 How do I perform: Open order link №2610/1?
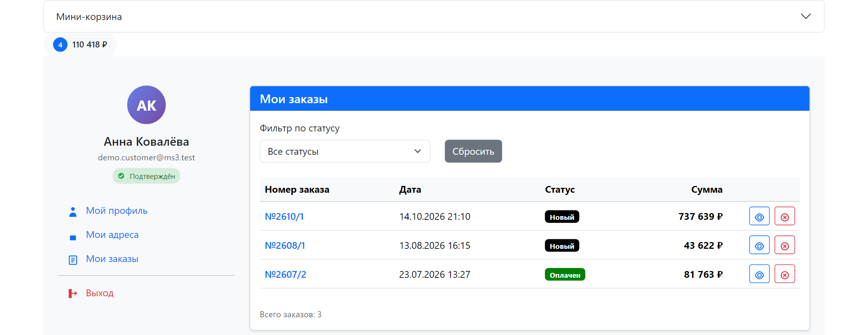tap(284, 217)
